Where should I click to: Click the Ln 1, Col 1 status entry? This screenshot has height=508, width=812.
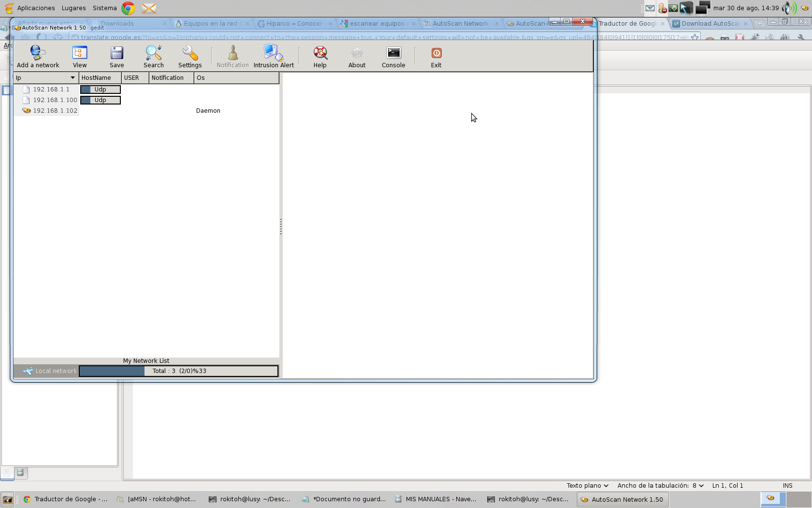(727, 486)
